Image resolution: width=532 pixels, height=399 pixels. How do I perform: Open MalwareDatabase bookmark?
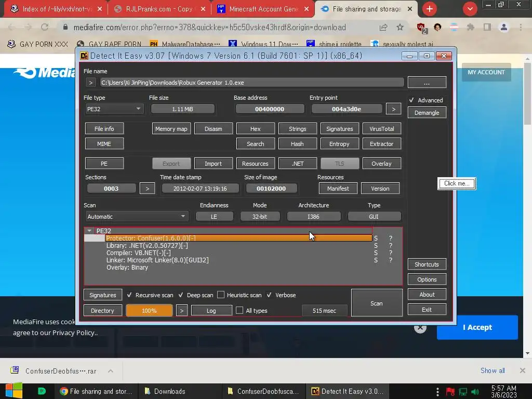[x=185, y=44]
